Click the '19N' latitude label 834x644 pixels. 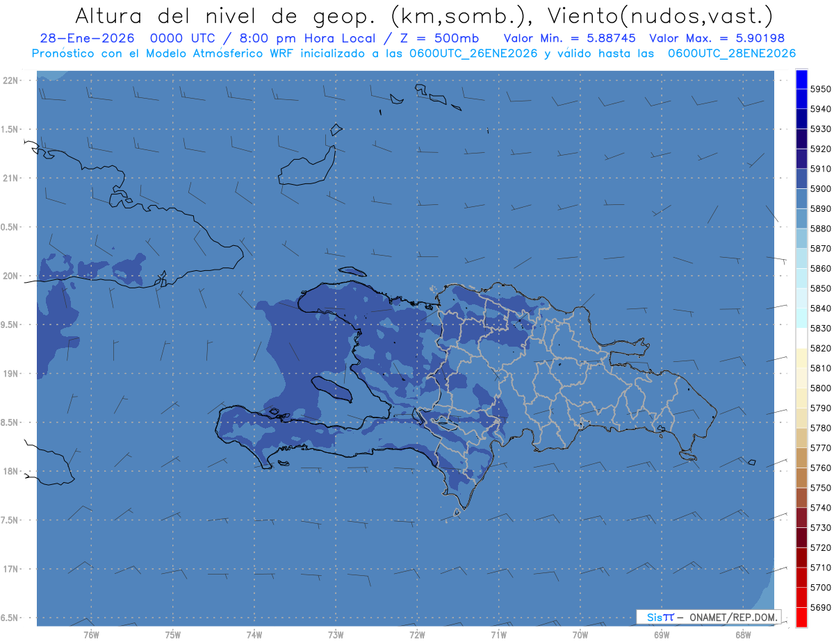(x=10, y=374)
